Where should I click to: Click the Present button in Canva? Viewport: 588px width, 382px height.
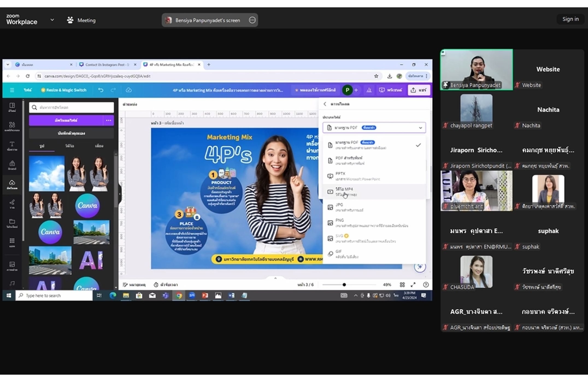pyautogui.click(x=390, y=90)
